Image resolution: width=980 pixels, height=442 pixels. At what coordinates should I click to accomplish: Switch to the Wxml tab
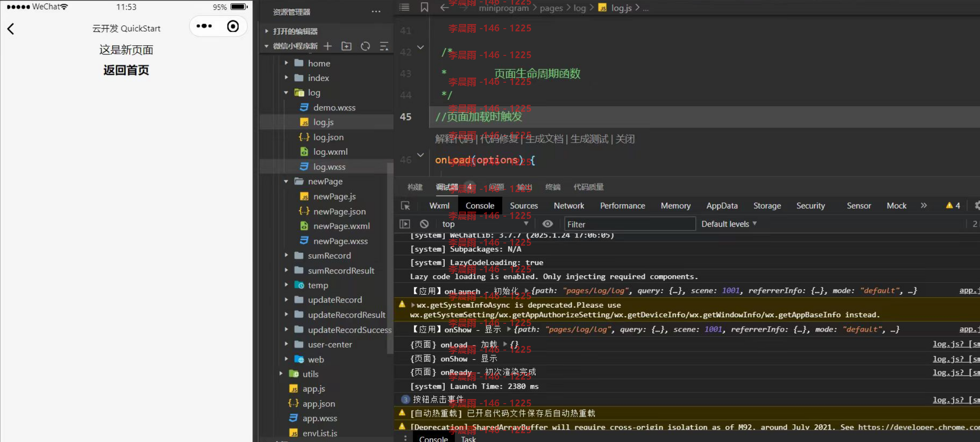pyautogui.click(x=439, y=206)
